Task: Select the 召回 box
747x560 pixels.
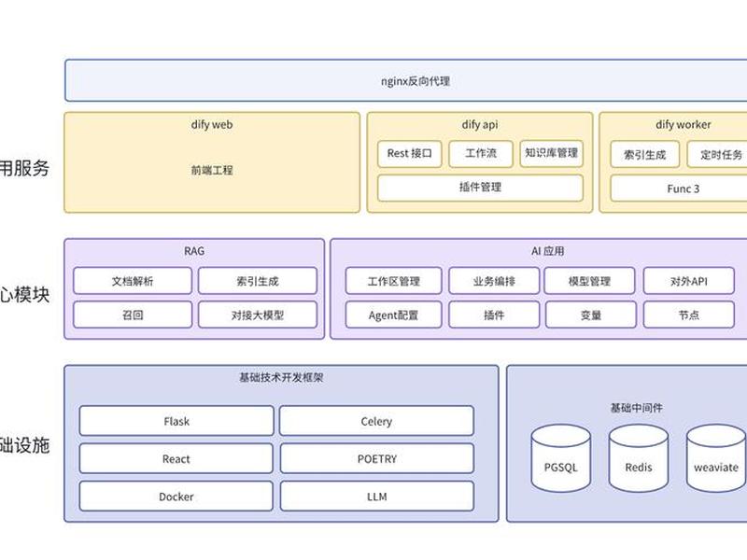Action: (x=133, y=315)
